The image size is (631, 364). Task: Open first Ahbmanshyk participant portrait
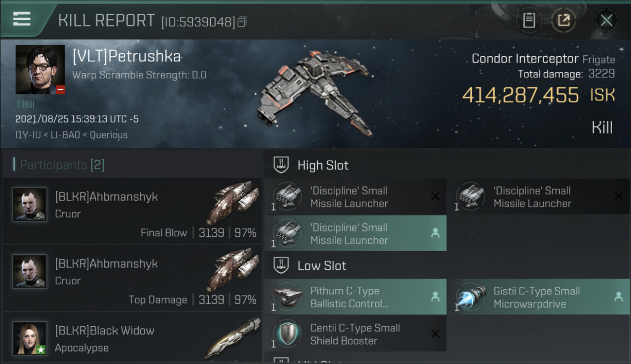coord(30,205)
